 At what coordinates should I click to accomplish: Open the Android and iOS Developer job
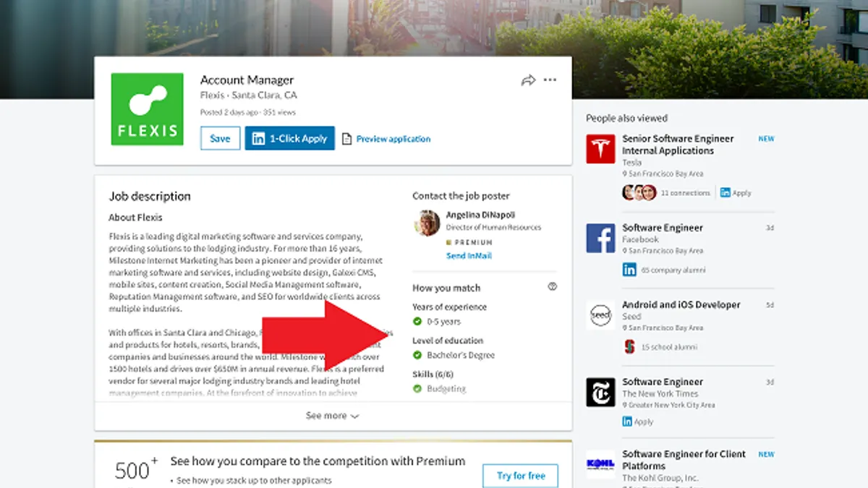coord(681,305)
